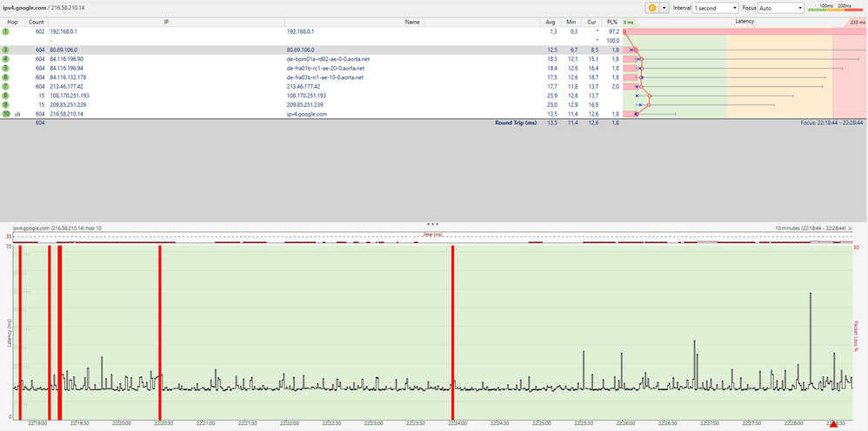Click the 25,9 average value for hop 8
The height and width of the screenshot is (431, 868).
(553, 96)
